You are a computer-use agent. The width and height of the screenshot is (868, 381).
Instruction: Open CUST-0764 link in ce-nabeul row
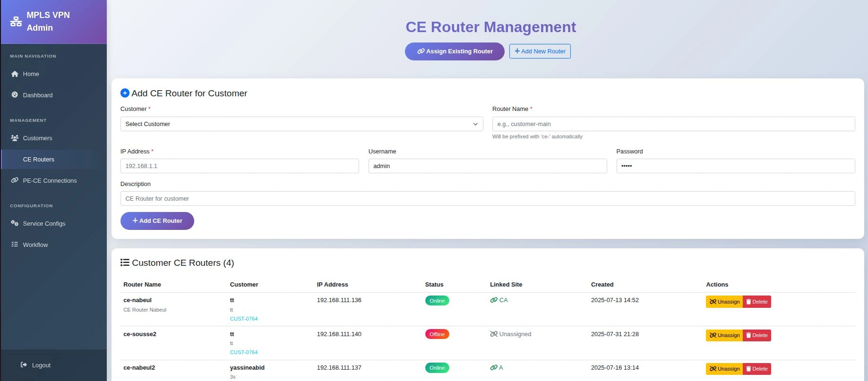(244, 319)
